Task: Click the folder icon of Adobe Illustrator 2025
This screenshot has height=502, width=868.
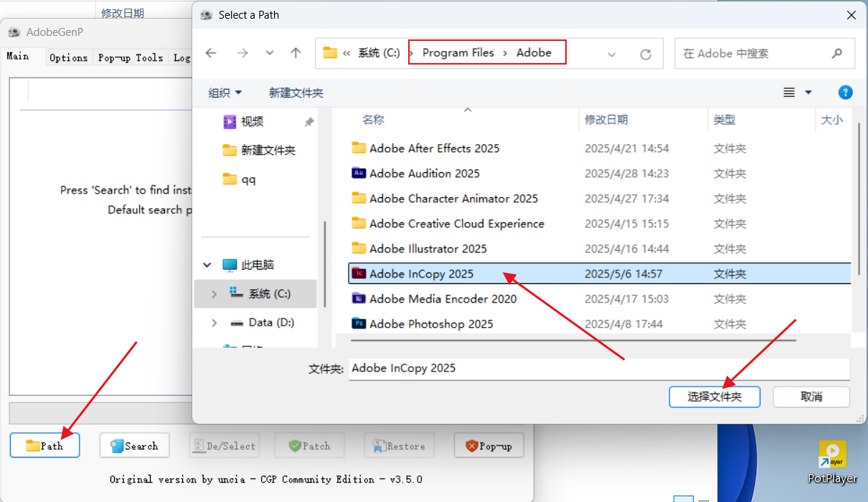Action: pos(359,248)
